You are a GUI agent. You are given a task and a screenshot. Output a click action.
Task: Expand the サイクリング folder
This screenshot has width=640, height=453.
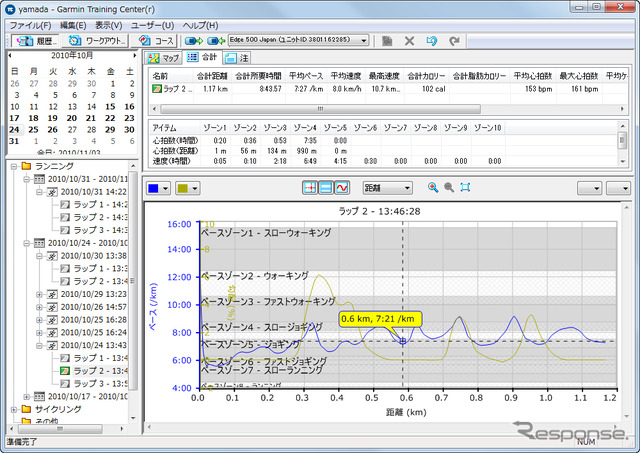pyautogui.click(x=14, y=409)
